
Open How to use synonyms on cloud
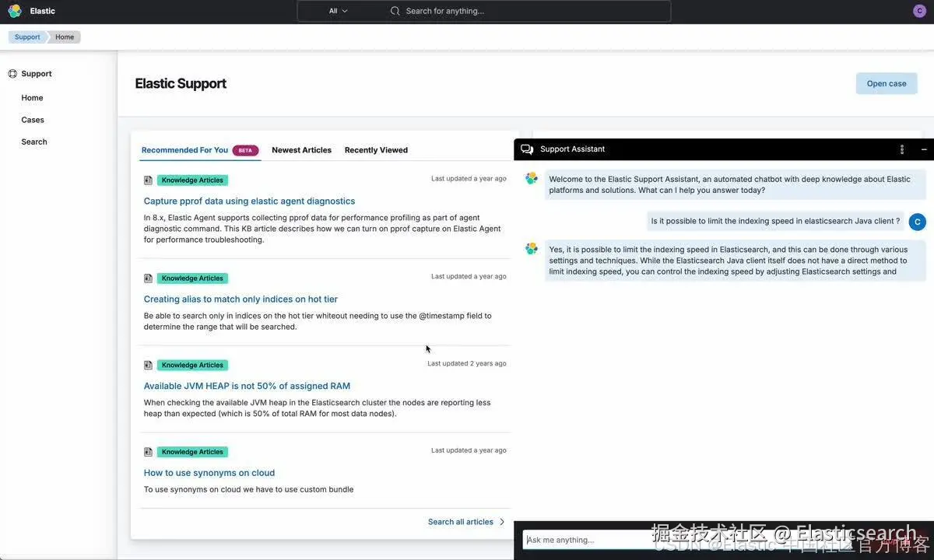point(209,473)
